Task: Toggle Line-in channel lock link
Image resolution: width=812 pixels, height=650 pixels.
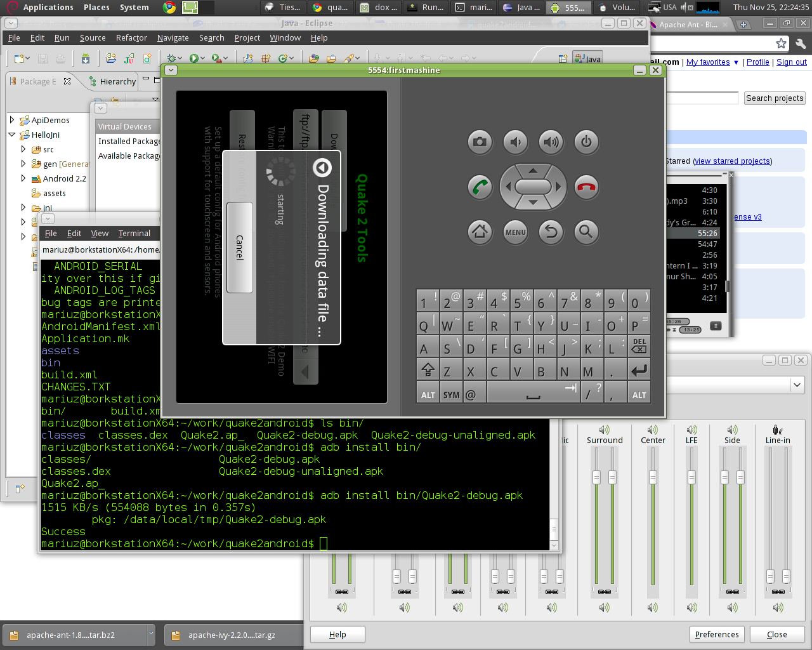Action: (778, 592)
